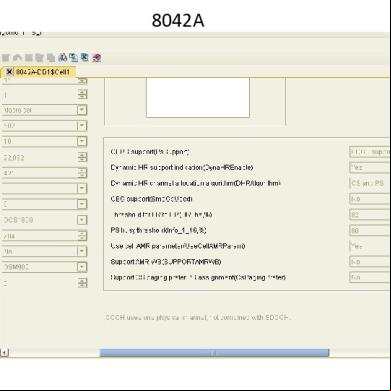
Task: Click the CBC support(SmsCBUsed) label
Action: click(x=152, y=199)
